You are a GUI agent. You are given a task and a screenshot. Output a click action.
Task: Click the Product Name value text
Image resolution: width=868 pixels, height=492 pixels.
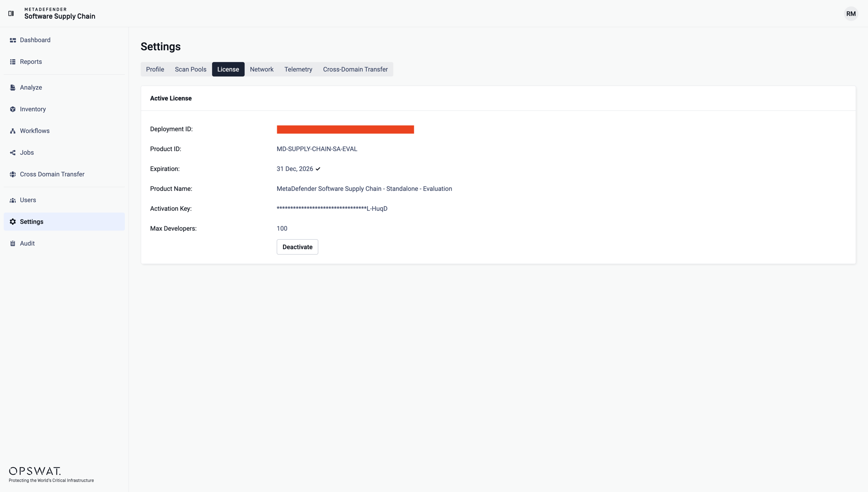coord(364,189)
